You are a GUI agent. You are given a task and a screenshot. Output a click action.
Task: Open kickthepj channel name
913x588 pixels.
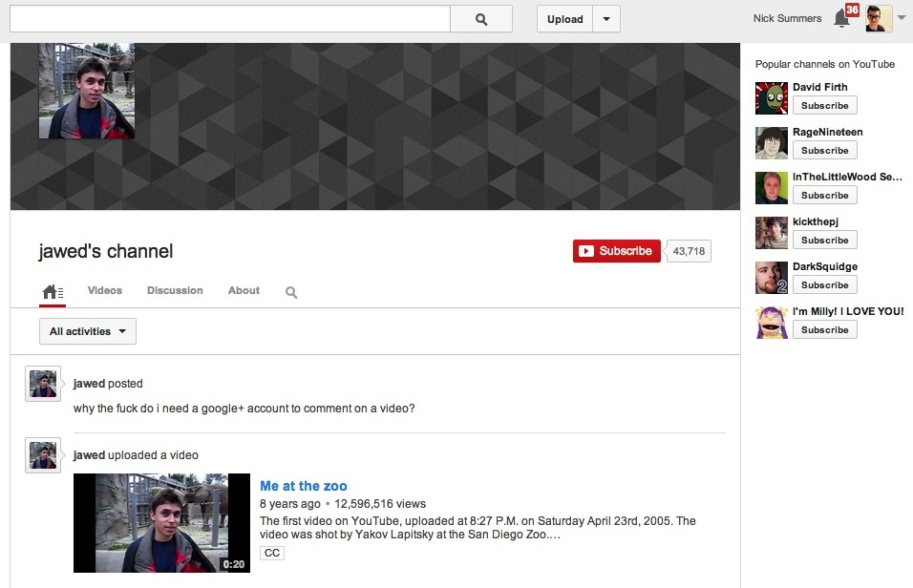816,221
